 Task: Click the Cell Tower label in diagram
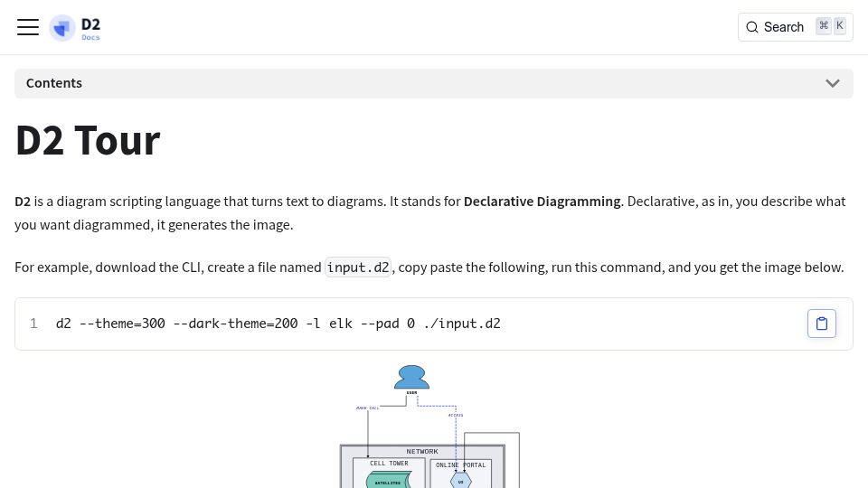tap(389, 464)
